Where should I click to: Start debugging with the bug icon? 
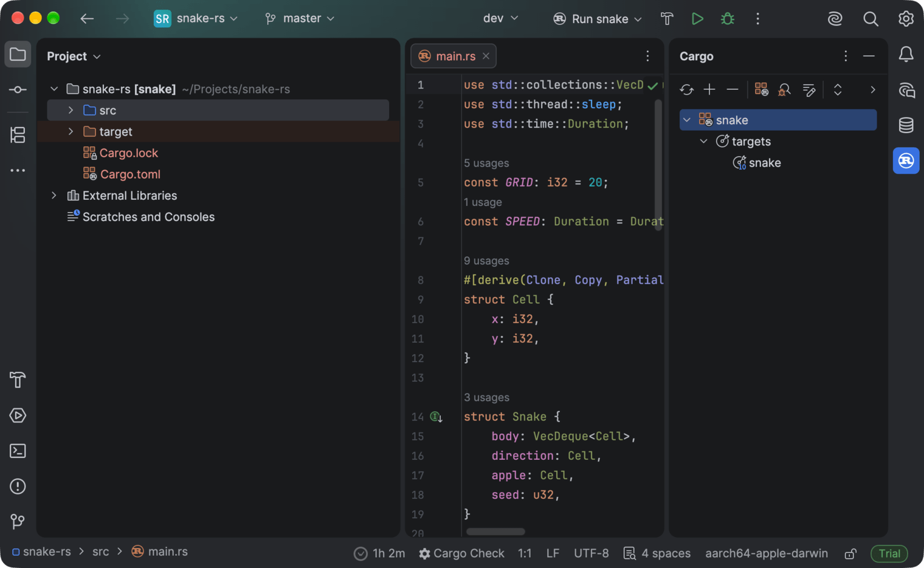[x=728, y=19]
